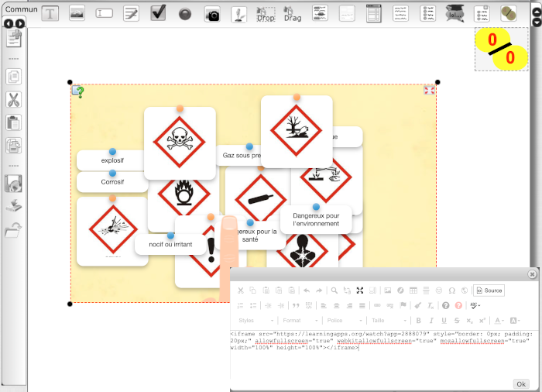This screenshot has height=392, width=542.
Task: Click inside the iframe source code text area
Action: tap(379, 356)
